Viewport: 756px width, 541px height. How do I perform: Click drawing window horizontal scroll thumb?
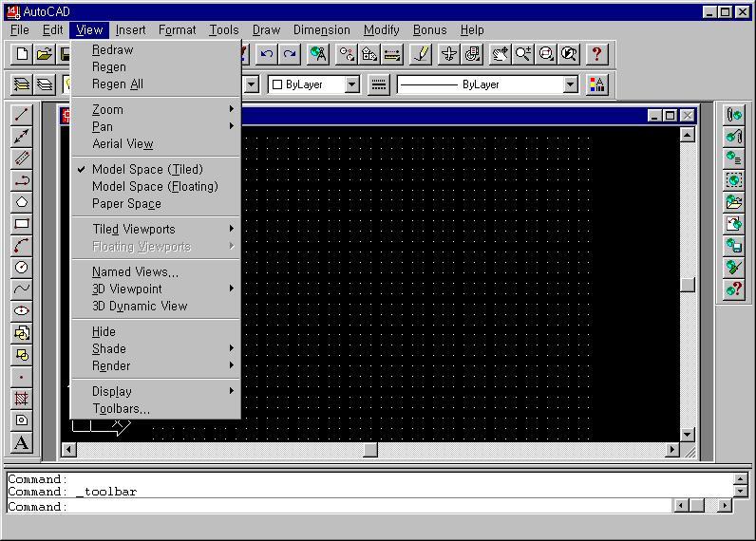[x=370, y=450]
